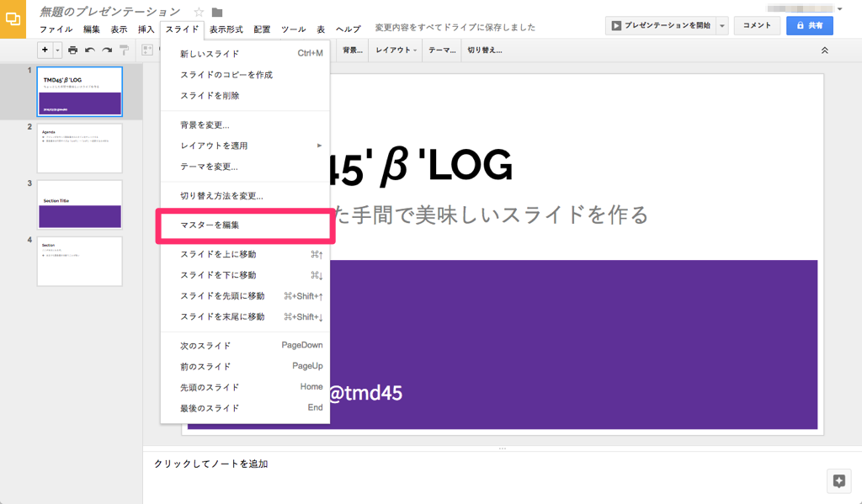Open the ツール menu
The height and width of the screenshot is (504, 862).
point(294,29)
